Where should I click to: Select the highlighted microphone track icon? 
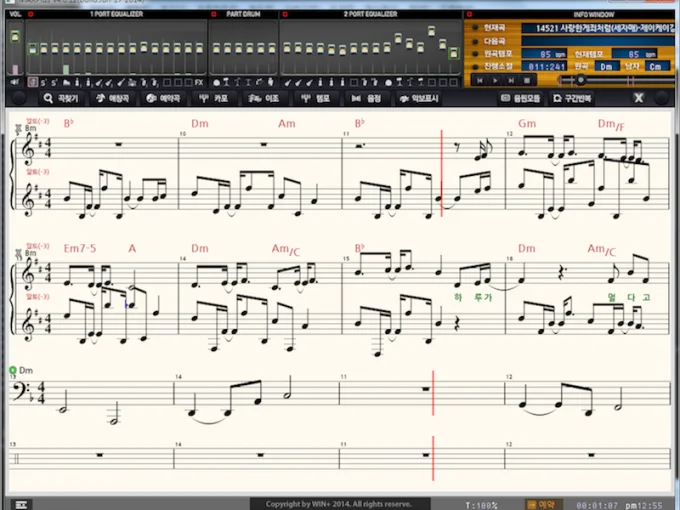[33, 82]
